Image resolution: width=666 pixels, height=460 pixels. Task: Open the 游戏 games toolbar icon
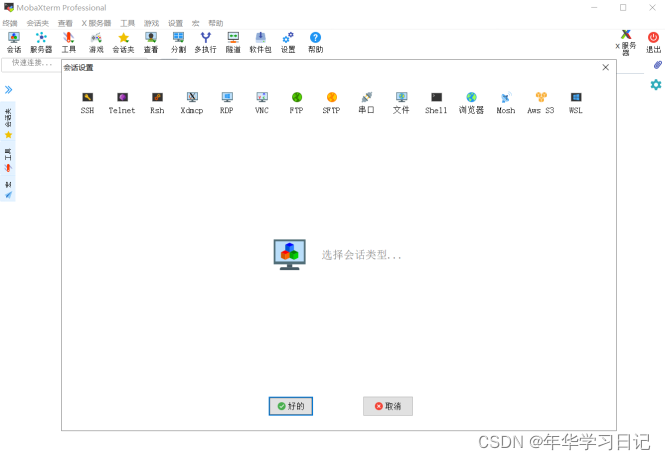(96, 42)
